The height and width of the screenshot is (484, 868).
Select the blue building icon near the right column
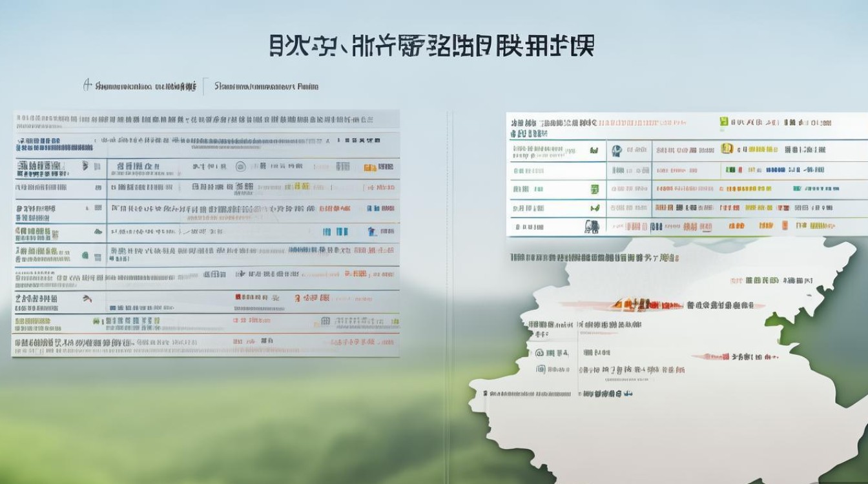click(373, 232)
